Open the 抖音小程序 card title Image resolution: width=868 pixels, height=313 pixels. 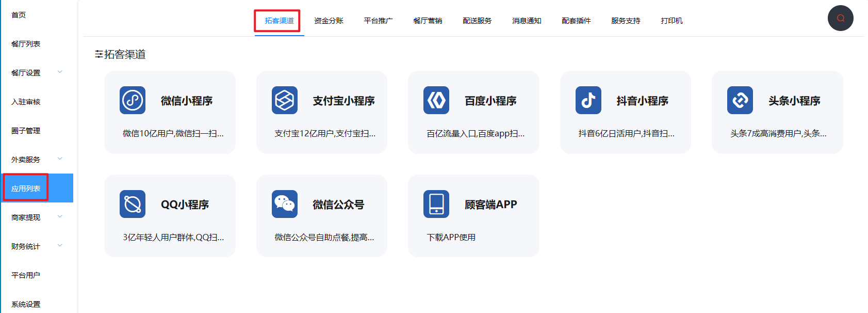click(643, 101)
